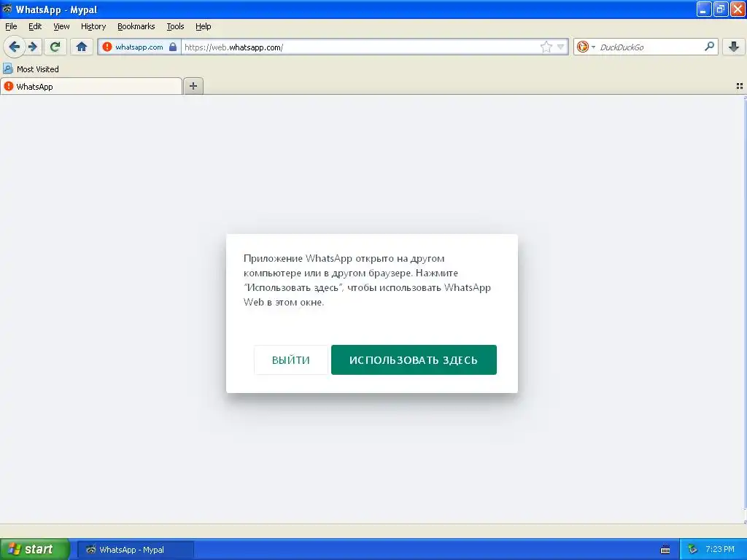Click the padlock icon in address bar
The image size is (747, 560).
pyautogui.click(x=173, y=47)
